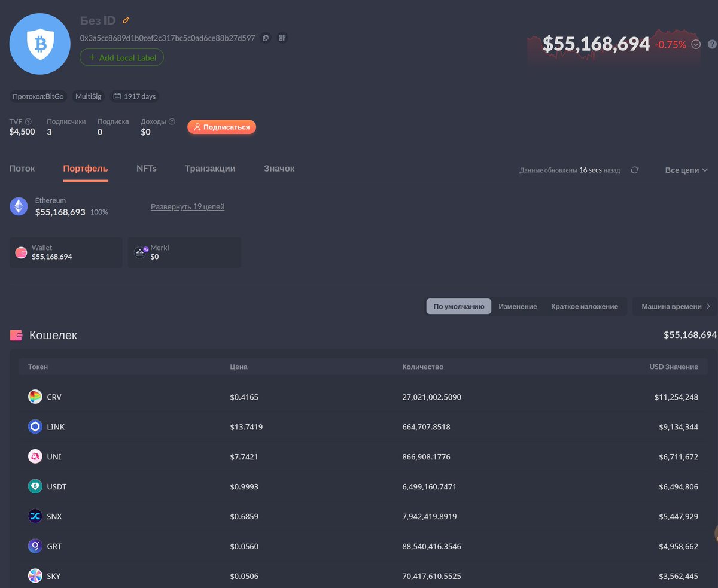This screenshot has height=588, width=718.
Task: Click the Wallet card icon
Action: click(x=21, y=252)
